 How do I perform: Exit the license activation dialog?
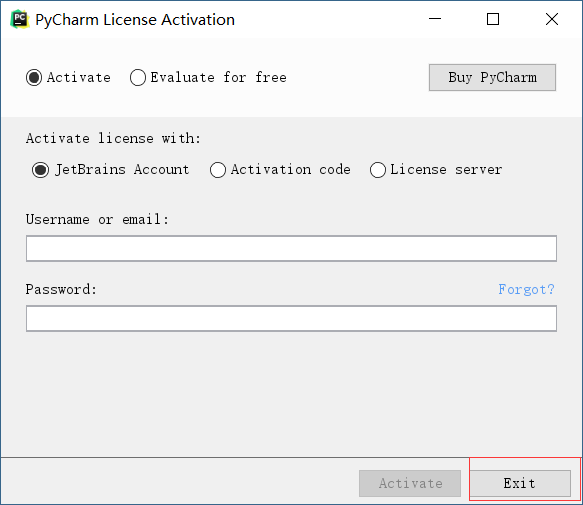[x=519, y=483]
